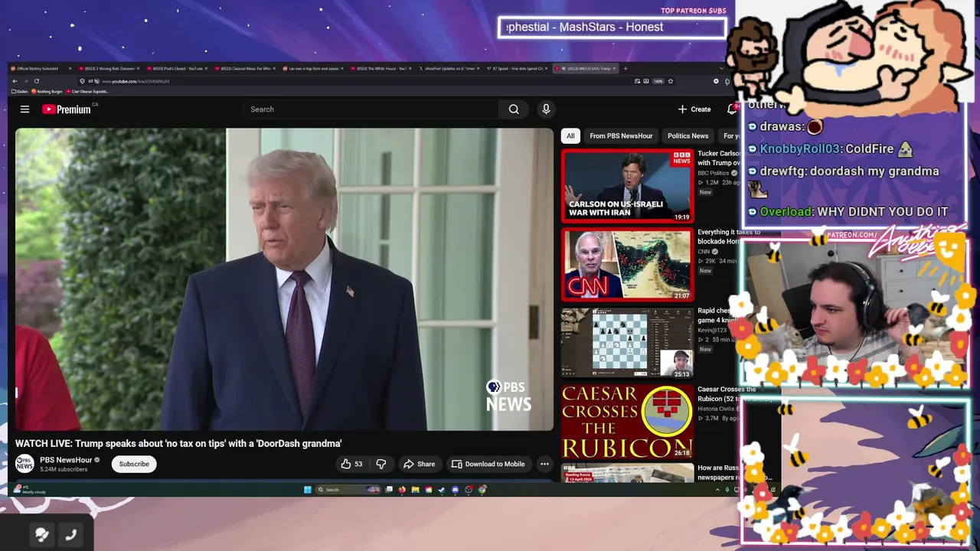Like the video with thumbs up
This screenshot has height=551, width=980.
click(x=352, y=464)
